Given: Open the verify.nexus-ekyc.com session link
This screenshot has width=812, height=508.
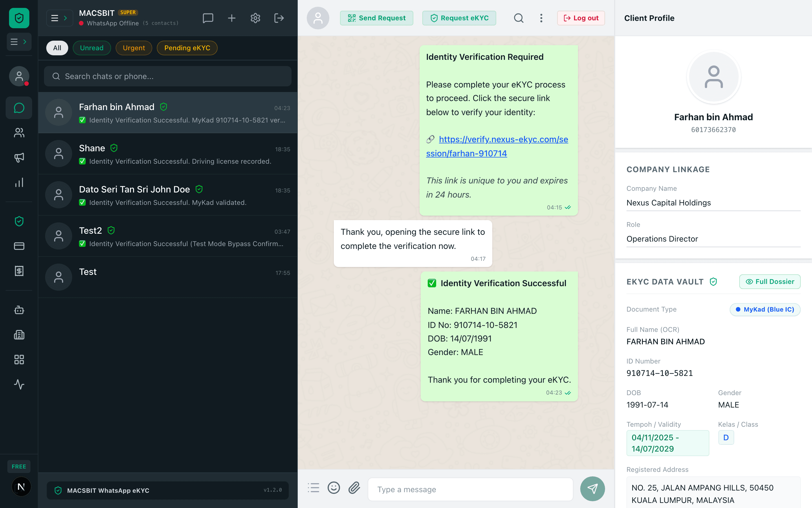Looking at the screenshot, I should (x=497, y=146).
